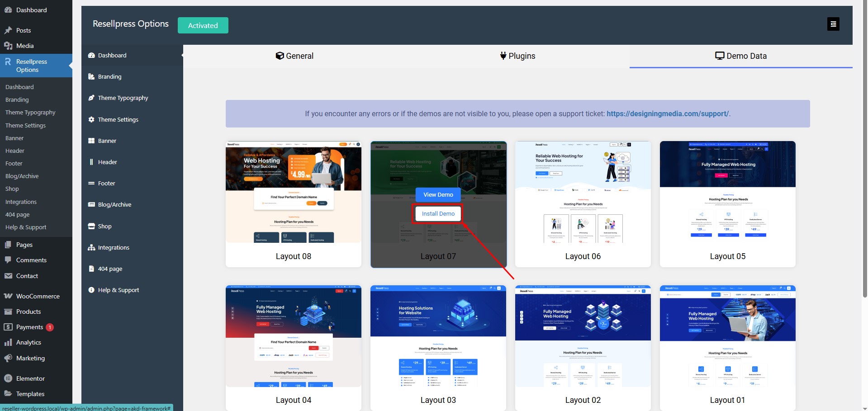Install Demo for Layout 07

pos(437,213)
